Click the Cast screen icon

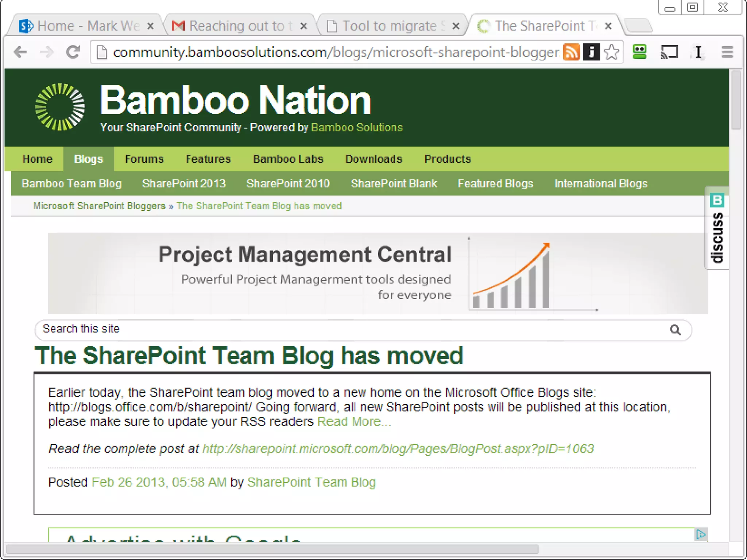[669, 52]
